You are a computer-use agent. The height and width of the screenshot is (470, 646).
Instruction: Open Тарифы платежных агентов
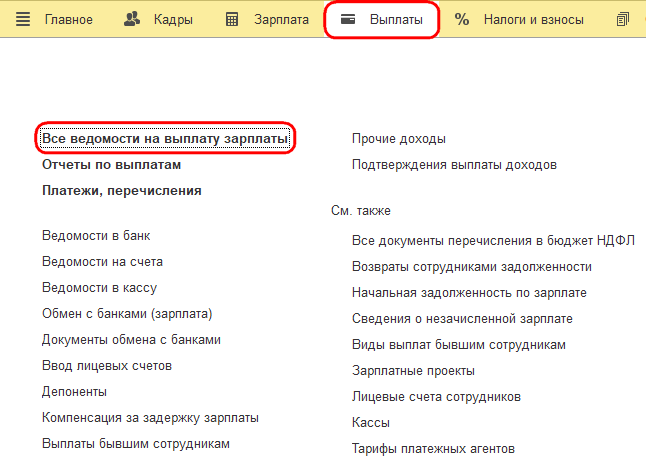433,449
